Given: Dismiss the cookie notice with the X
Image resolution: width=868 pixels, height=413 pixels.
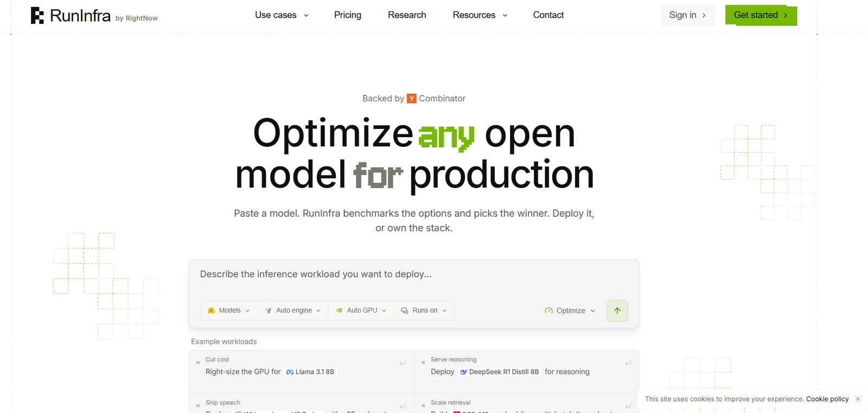Looking at the screenshot, I should (x=858, y=399).
